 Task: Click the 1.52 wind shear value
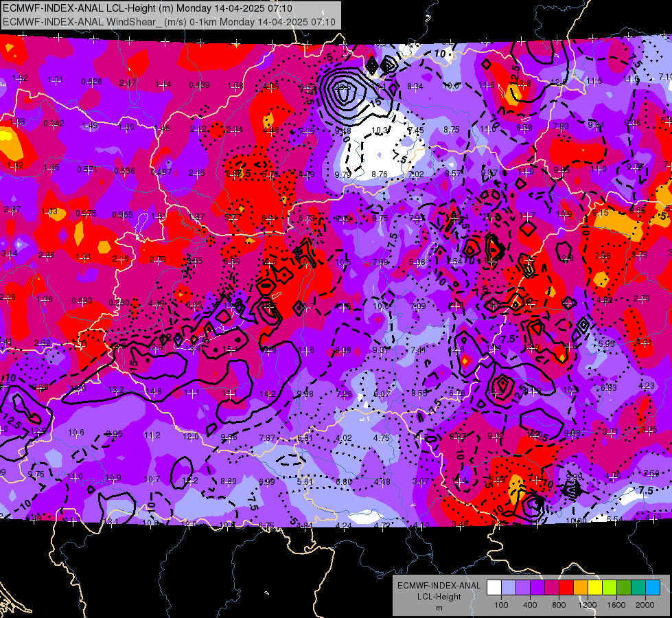pyautogui.click(x=20, y=78)
